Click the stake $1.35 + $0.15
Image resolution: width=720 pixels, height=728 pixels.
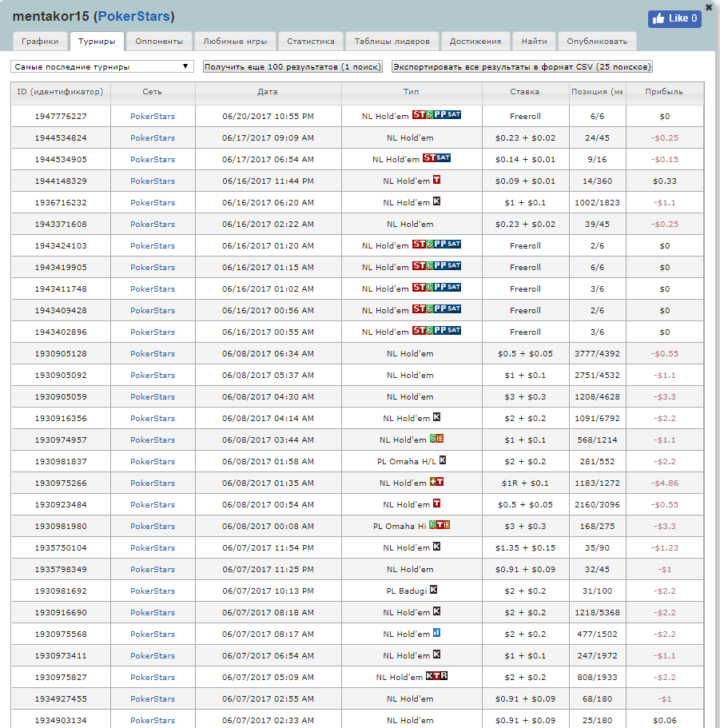[525, 548]
